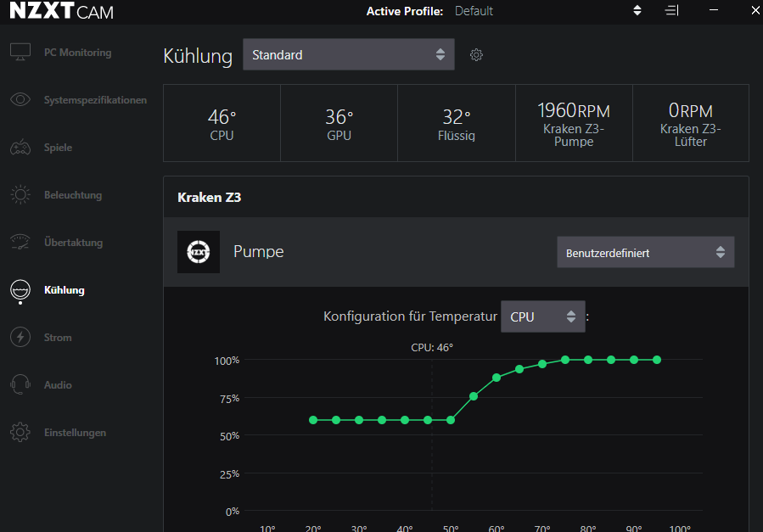
Task: Open the PC Monitoring section
Action: (77, 53)
